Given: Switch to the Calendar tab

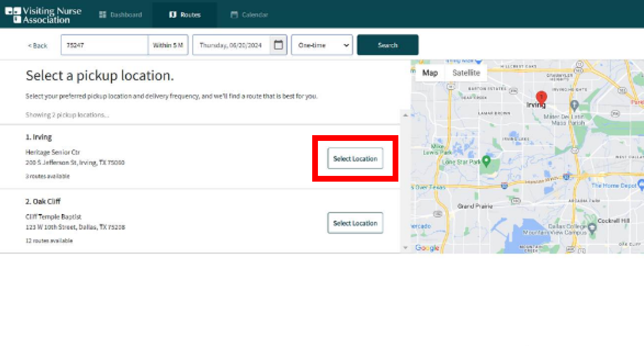Looking at the screenshot, I should pos(249,15).
